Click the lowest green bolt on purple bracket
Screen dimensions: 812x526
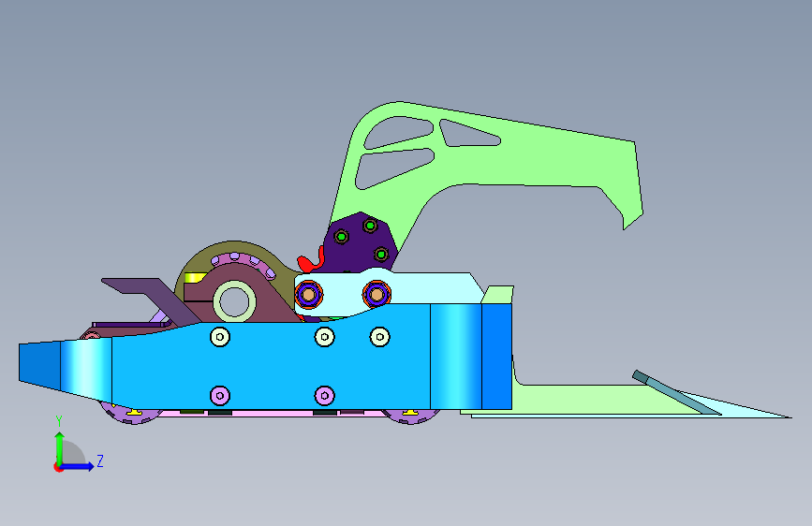pyautogui.click(x=381, y=255)
